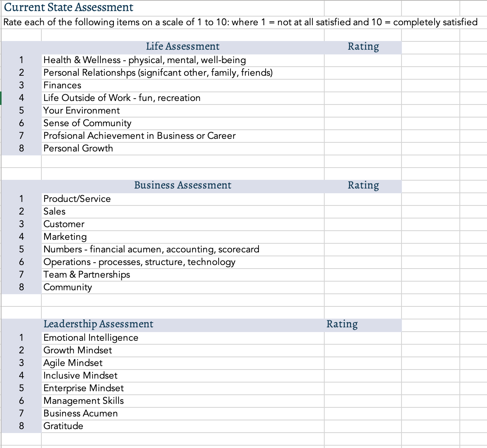Click the Business Assessment section header
Viewport: 487px width, 448px height.
pyautogui.click(x=182, y=185)
